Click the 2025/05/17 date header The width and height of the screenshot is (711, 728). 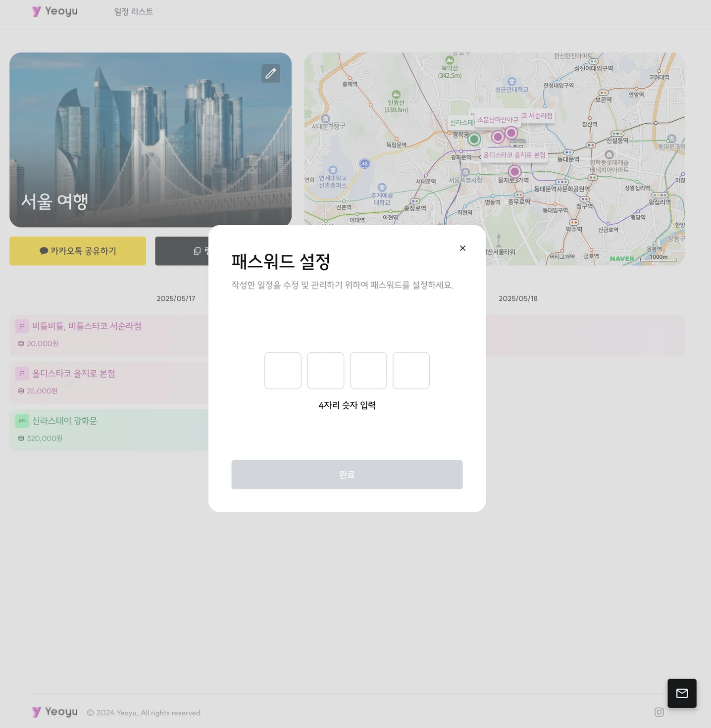(176, 298)
